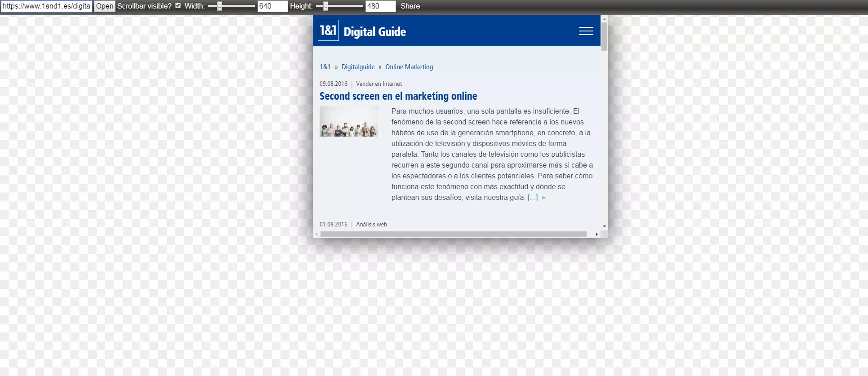Viewport: 868px width, 376px height.
Task: Click the Análisis web category
Action: (371, 224)
